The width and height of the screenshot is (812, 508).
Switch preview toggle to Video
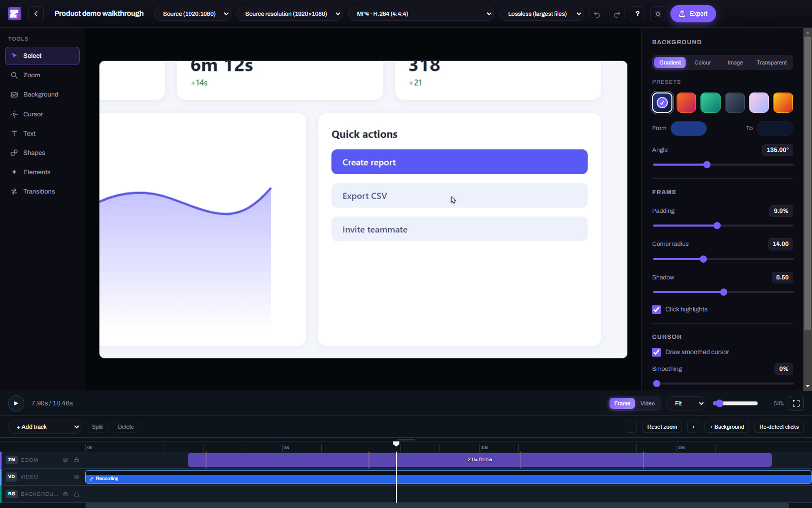(x=648, y=403)
